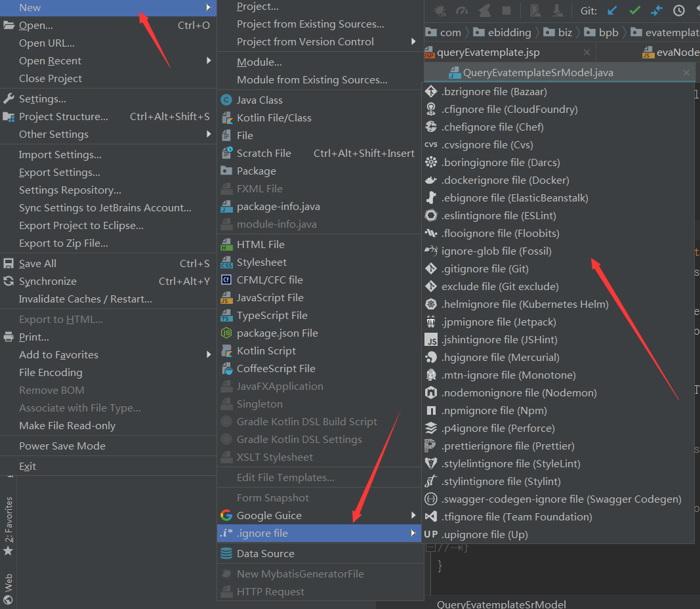
Task: Expand Project from Version Control arrow
Action: pyautogui.click(x=413, y=41)
